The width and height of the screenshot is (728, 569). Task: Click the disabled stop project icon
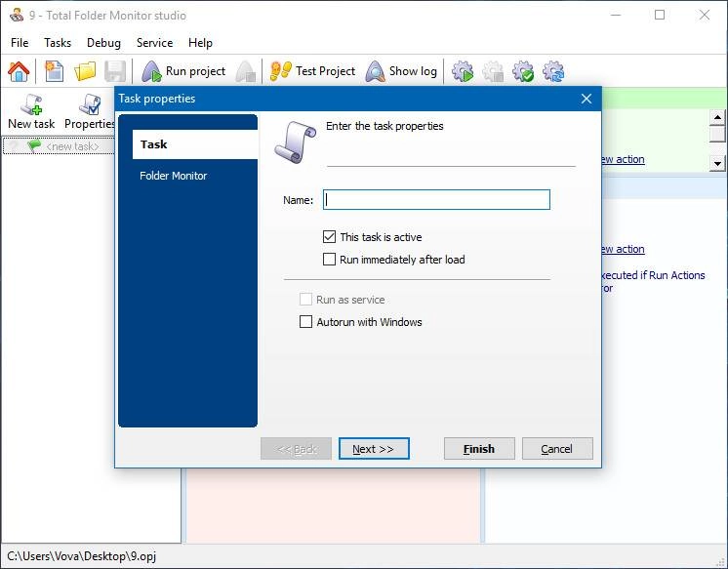246,71
